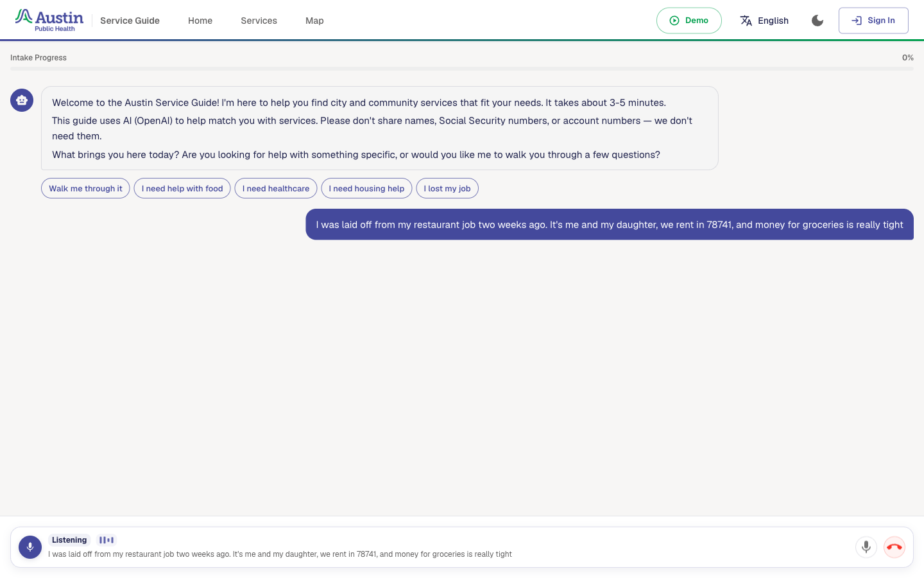Viewport: 924px width, 578px height.
Task: Click the Sign In button
Action: [x=873, y=21]
